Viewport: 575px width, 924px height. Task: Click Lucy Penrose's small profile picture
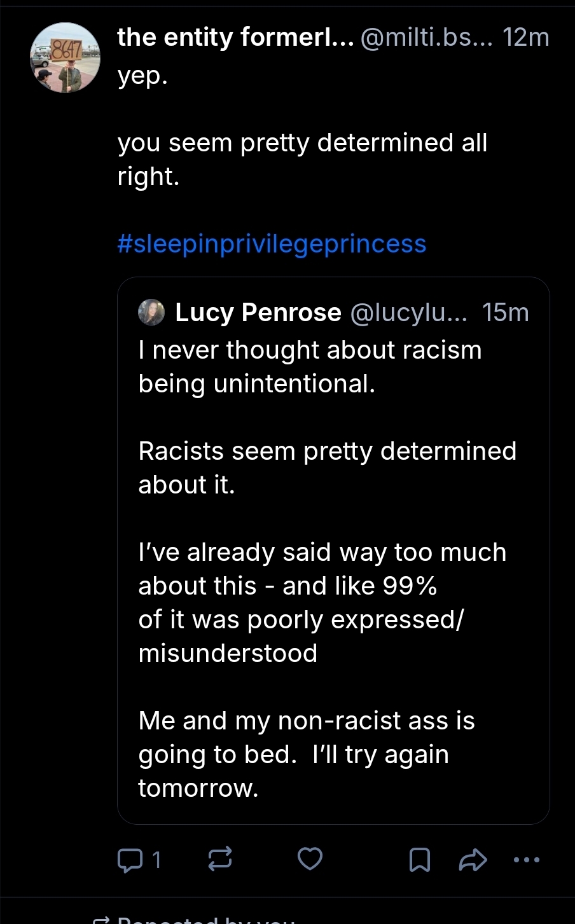151,312
